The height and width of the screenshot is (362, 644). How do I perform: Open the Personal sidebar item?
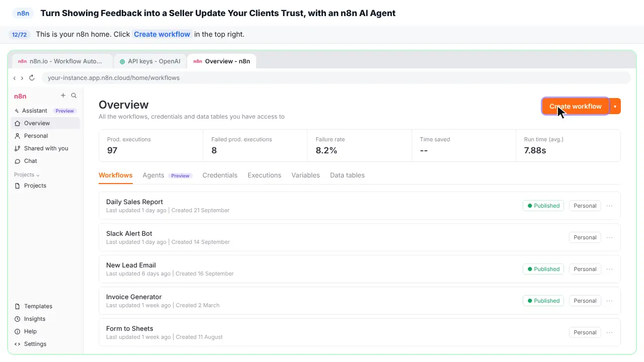[46, 136]
